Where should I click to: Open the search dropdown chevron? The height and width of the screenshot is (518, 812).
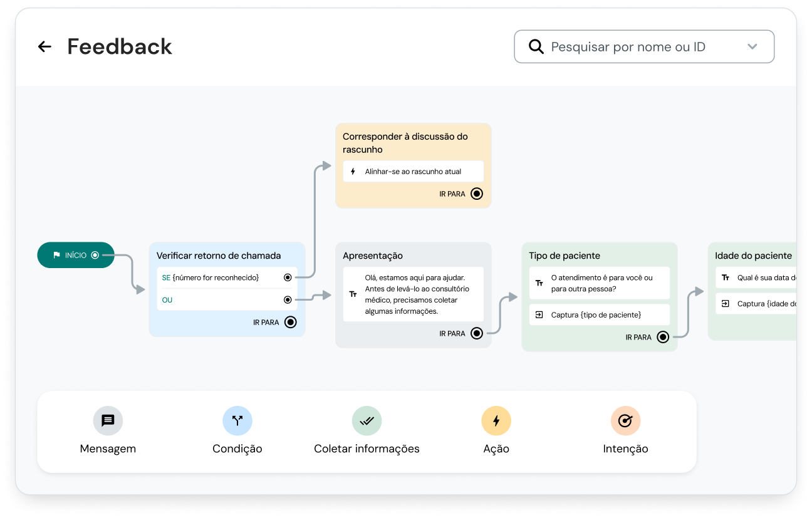[752, 46]
